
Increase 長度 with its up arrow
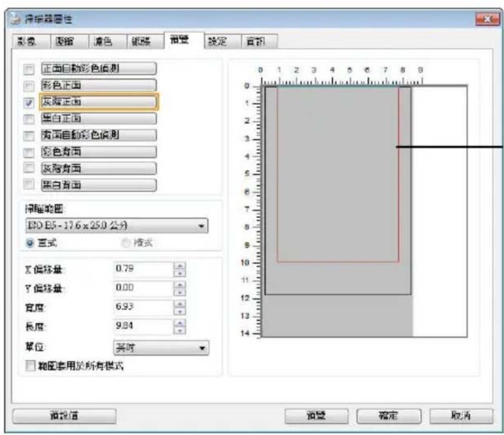(180, 323)
